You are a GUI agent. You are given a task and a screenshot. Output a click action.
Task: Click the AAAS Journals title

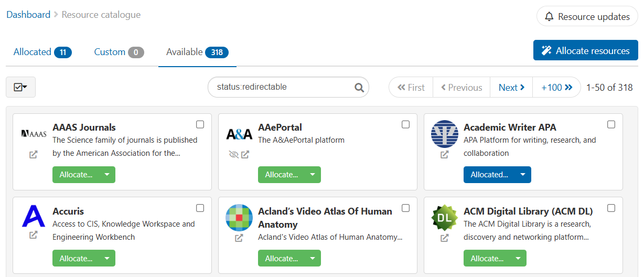point(84,127)
